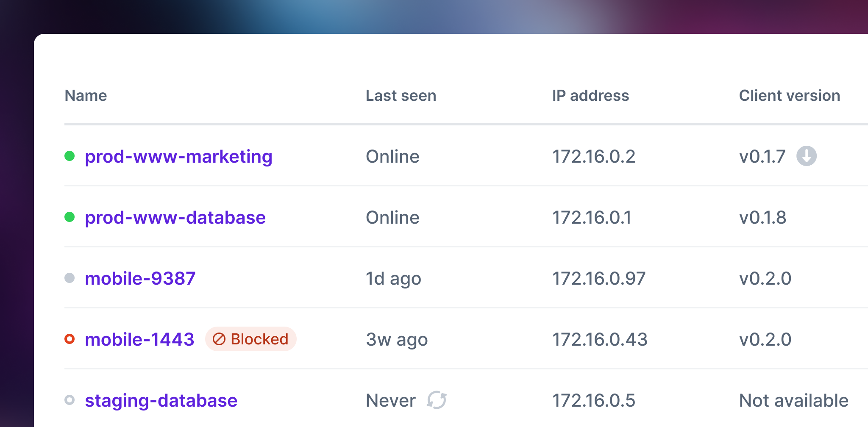
Task: Click the Online status text for prod-www-database
Action: click(x=392, y=217)
